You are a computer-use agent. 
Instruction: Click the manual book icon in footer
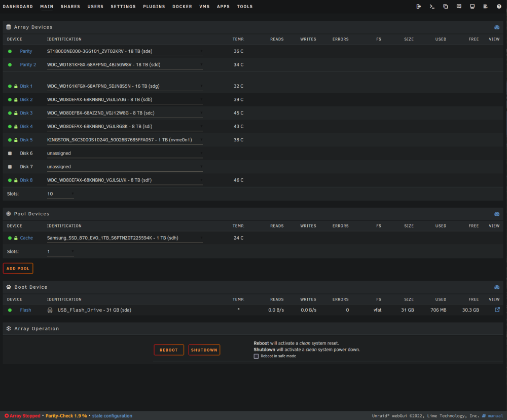tap(484, 416)
